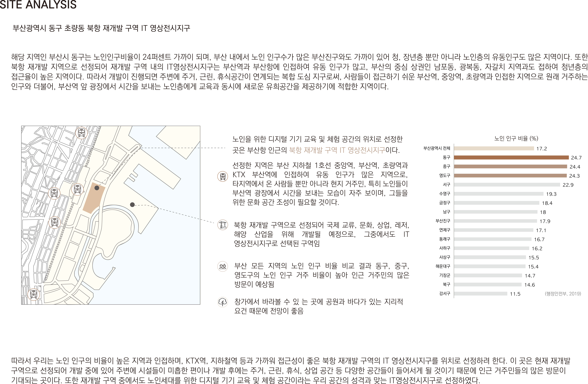The image size is (588, 384).
Task: Click the subway icon at the map's top edge
Action: click(x=82, y=133)
